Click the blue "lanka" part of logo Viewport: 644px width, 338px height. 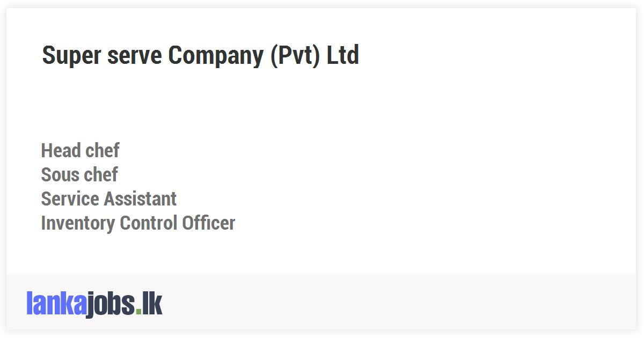(56, 304)
